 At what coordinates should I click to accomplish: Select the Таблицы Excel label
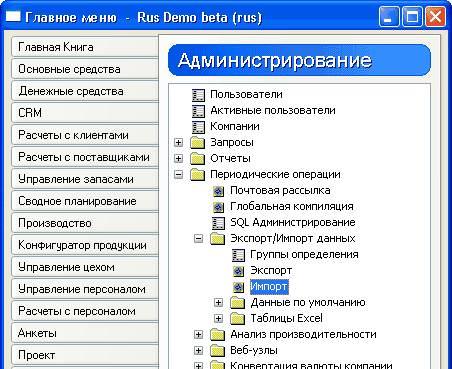tap(286, 319)
